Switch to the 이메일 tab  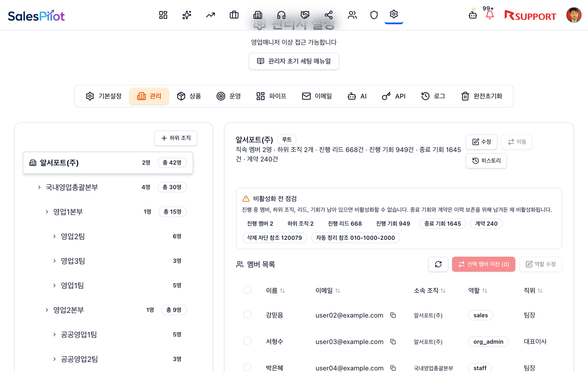[x=317, y=96]
